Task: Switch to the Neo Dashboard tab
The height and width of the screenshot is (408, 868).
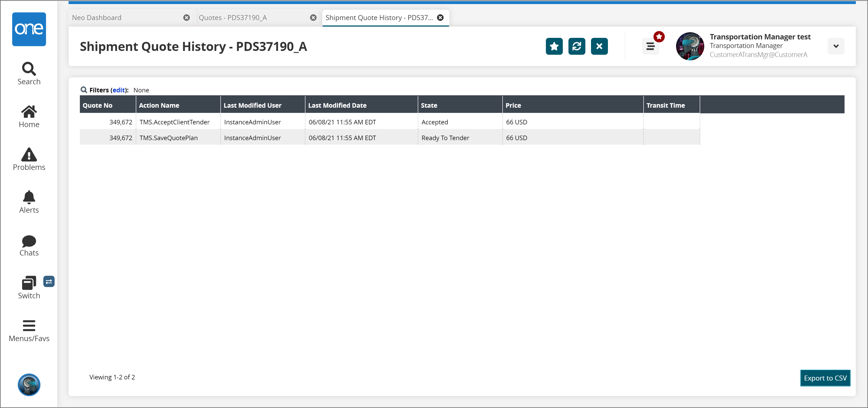Action: pos(97,18)
